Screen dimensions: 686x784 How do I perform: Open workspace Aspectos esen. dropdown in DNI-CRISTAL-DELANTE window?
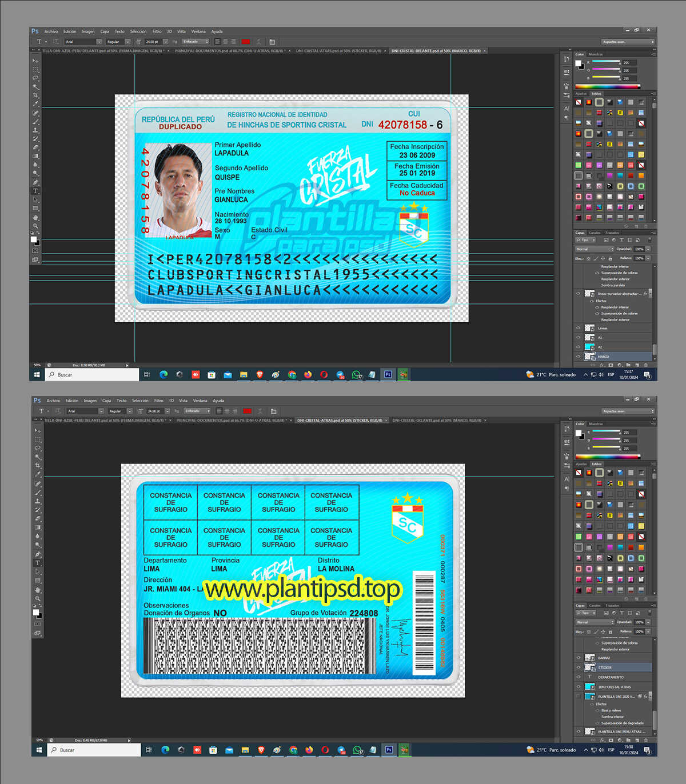627,42
